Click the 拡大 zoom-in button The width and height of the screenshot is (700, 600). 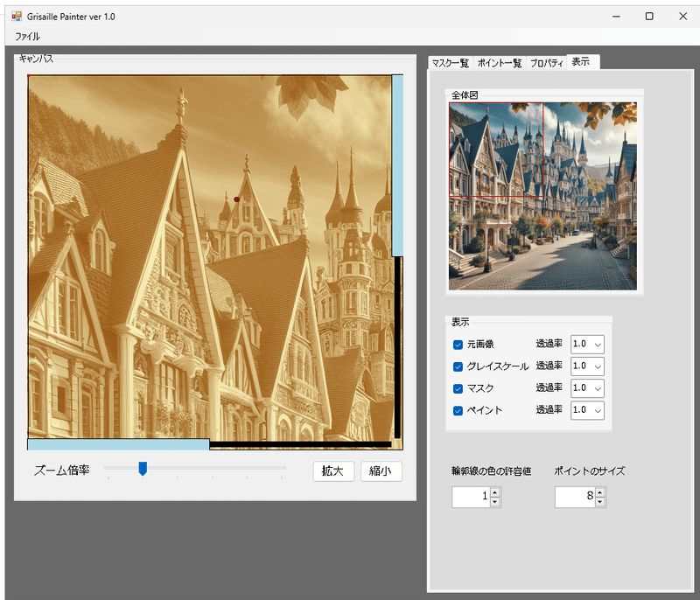coord(333,471)
